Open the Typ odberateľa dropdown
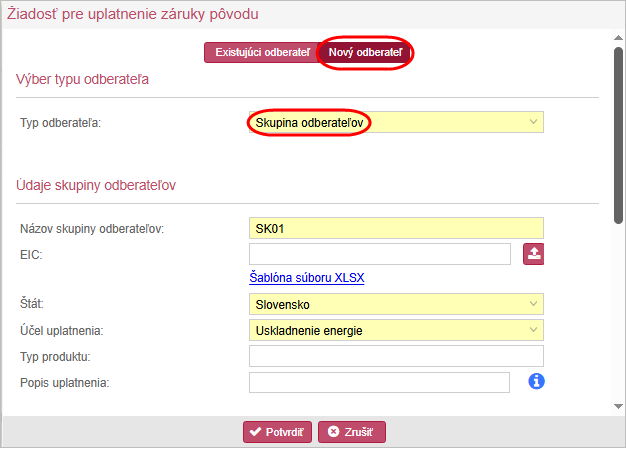This screenshot has width=626, height=453. click(396, 122)
